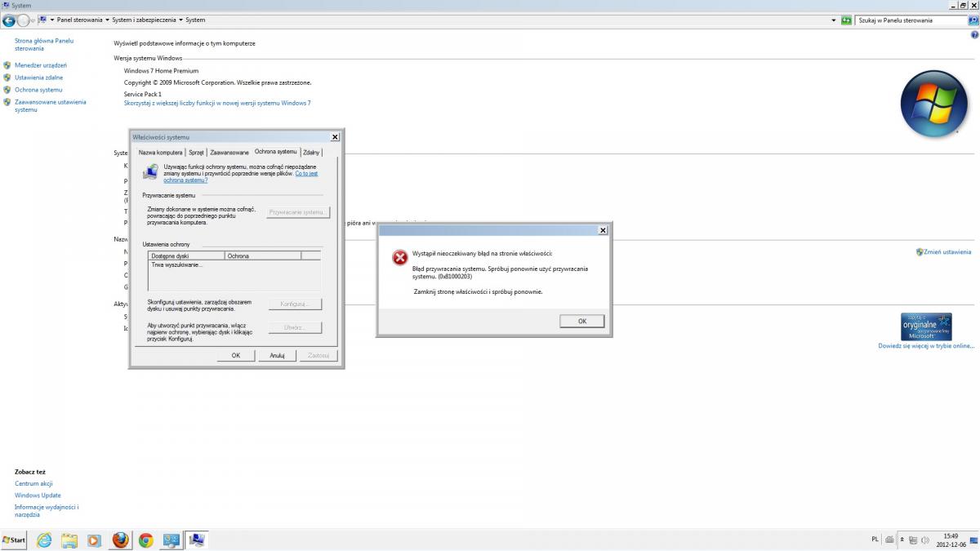Open the Menedżer urządzeń link
Screen dimensions: 980x551
[x=41, y=65]
